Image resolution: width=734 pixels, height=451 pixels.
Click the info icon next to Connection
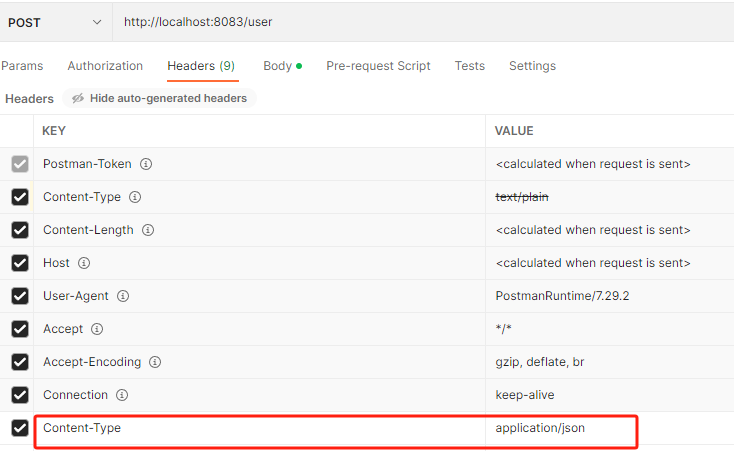122,395
